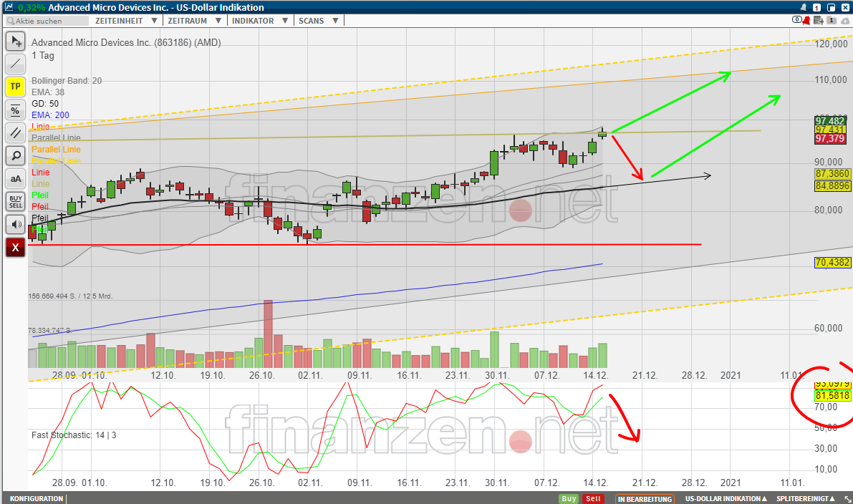Viewport: 853px width, 504px height.
Task: Select Bollinger Band: 20 indicator label
Action: pos(67,80)
